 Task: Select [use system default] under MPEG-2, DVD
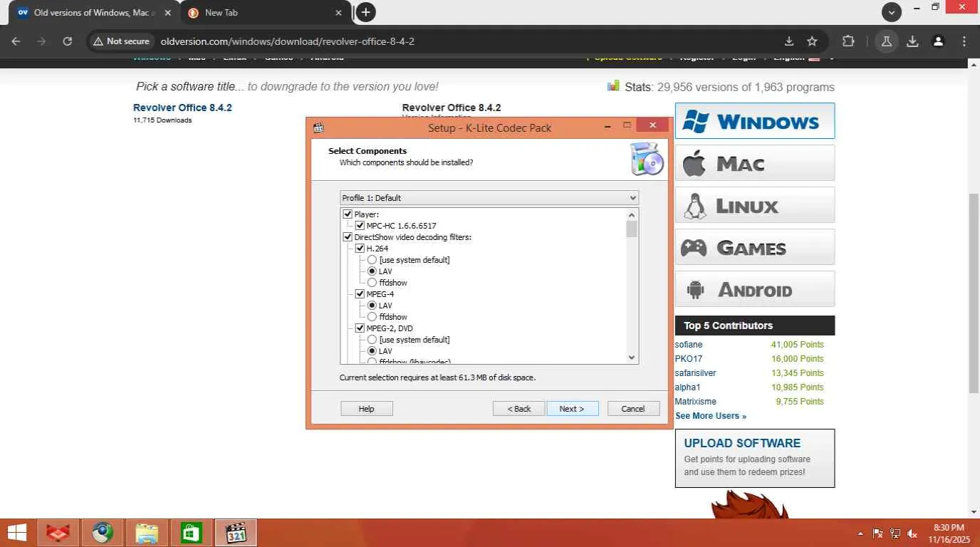coord(372,340)
